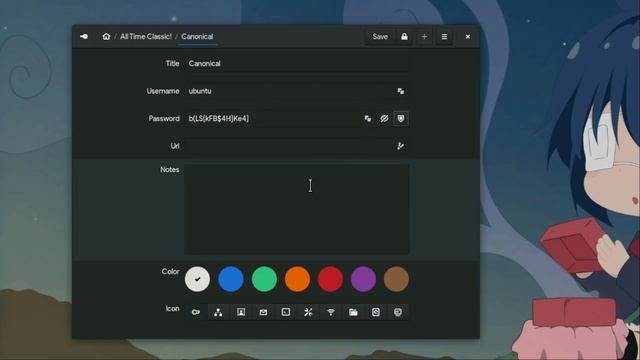
Task: Go to the database home
Action: [x=106, y=37]
